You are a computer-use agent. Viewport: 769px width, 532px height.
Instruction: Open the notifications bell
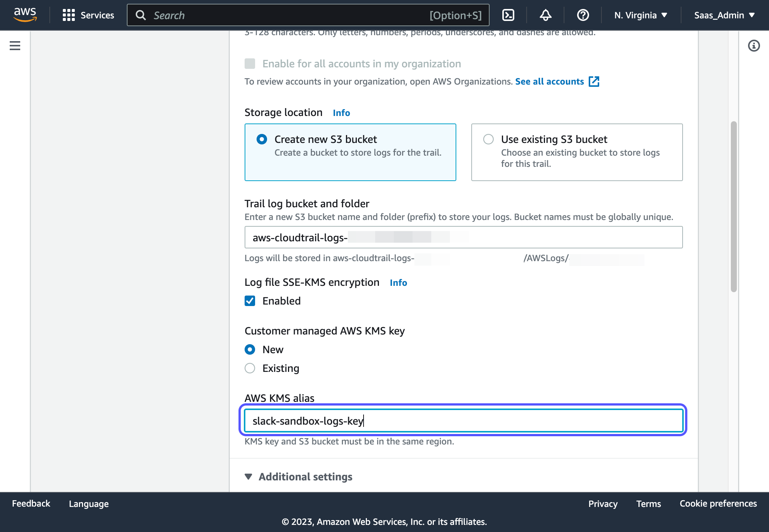[x=545, y=15]
